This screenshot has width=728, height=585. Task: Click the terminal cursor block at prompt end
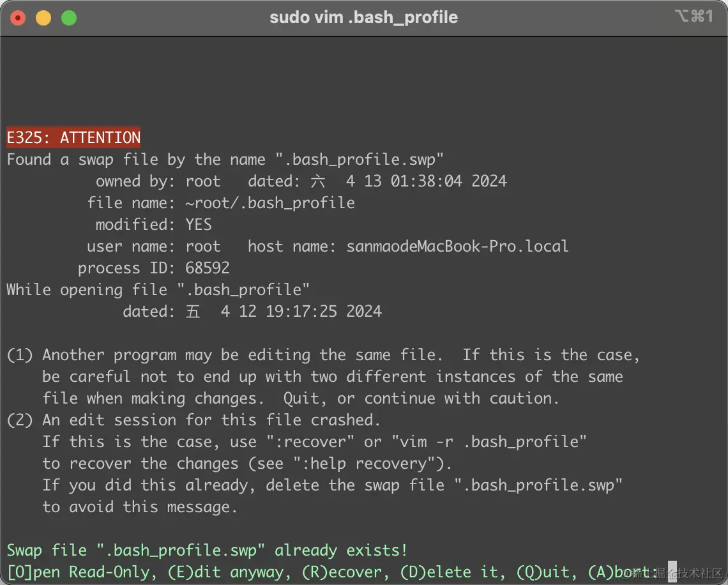tap(672, 572)
